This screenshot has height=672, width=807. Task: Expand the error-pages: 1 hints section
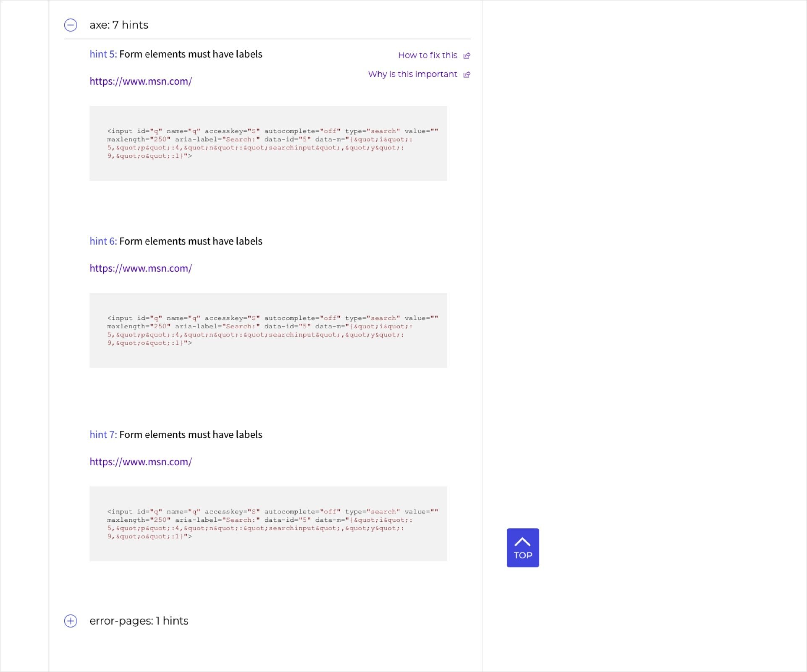[x=71, y=621]
